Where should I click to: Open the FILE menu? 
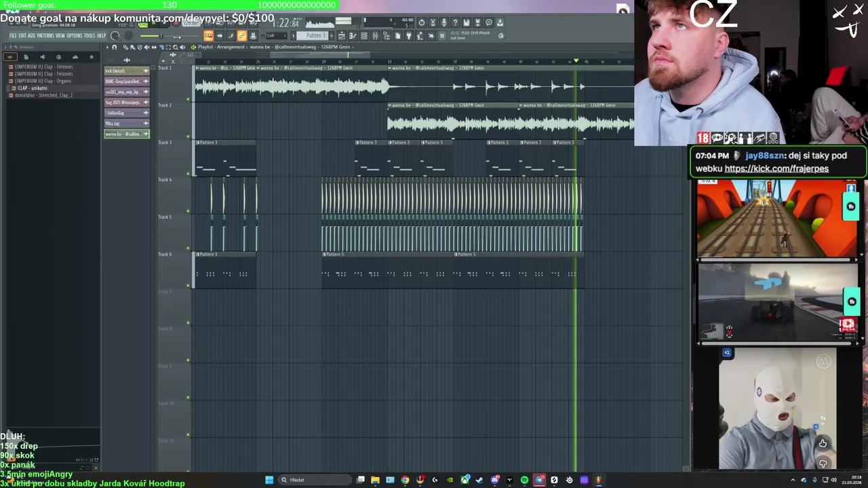pos(13,36)
